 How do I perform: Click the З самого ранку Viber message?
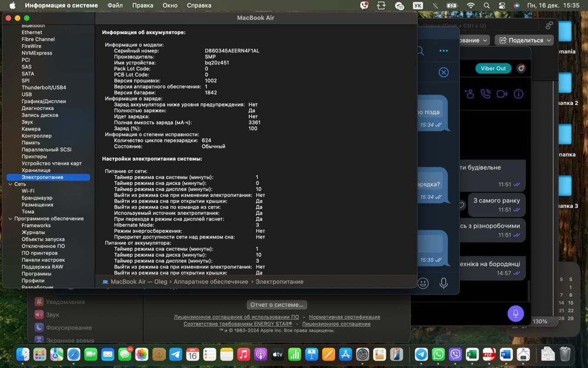pos(496,205)
